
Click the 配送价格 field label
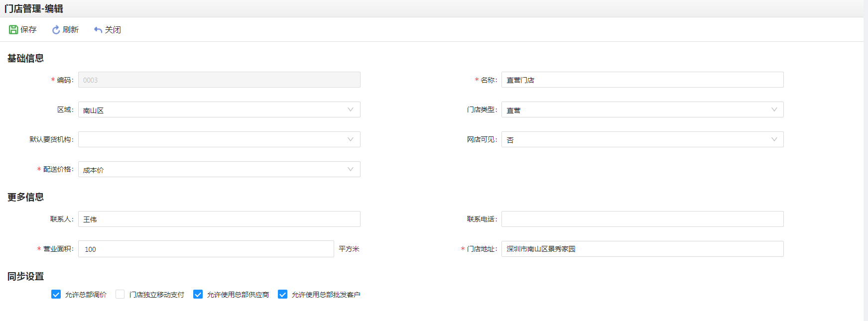tap(58, 169)
